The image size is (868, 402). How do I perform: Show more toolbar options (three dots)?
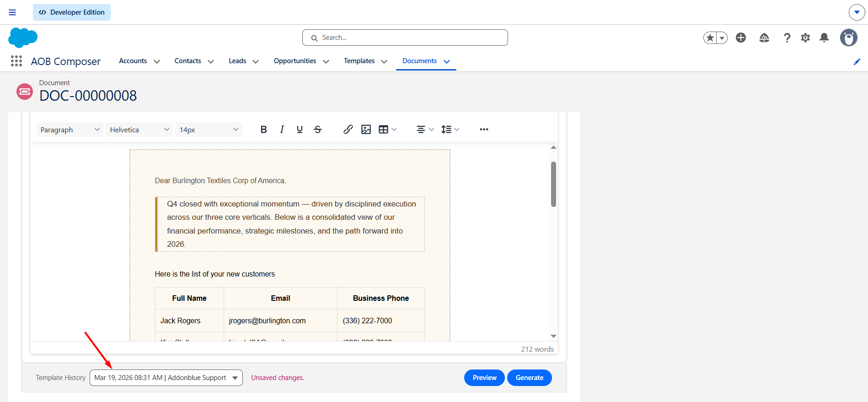pyautogui.click(x=484, y=130)
